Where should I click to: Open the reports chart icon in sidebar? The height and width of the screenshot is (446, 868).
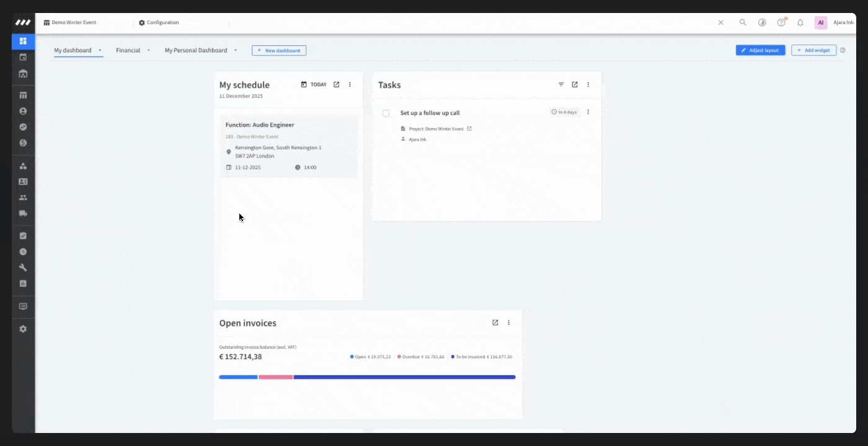point(23,283)
